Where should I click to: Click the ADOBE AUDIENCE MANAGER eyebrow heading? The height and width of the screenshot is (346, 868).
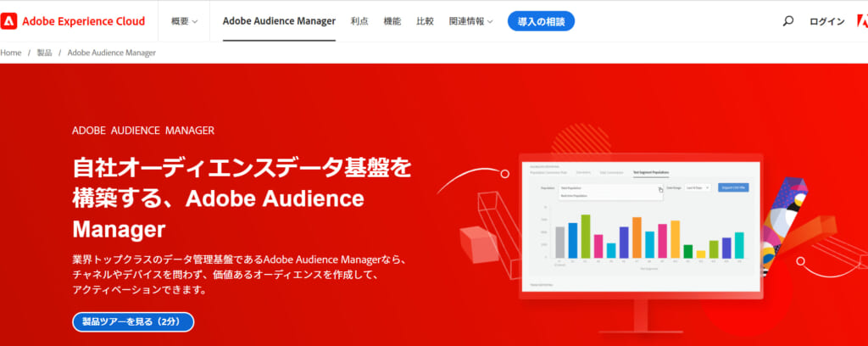pos(142,131)
